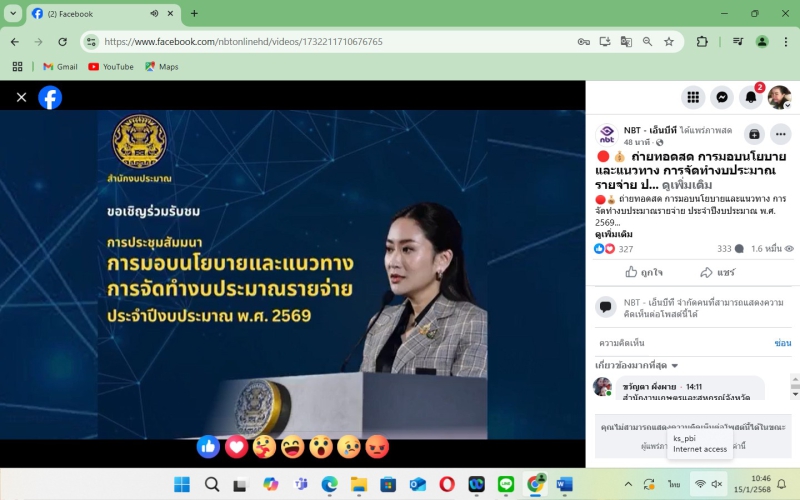Click the ถูกใจ like button
This screenshot has width=800, height=500.
644,272
